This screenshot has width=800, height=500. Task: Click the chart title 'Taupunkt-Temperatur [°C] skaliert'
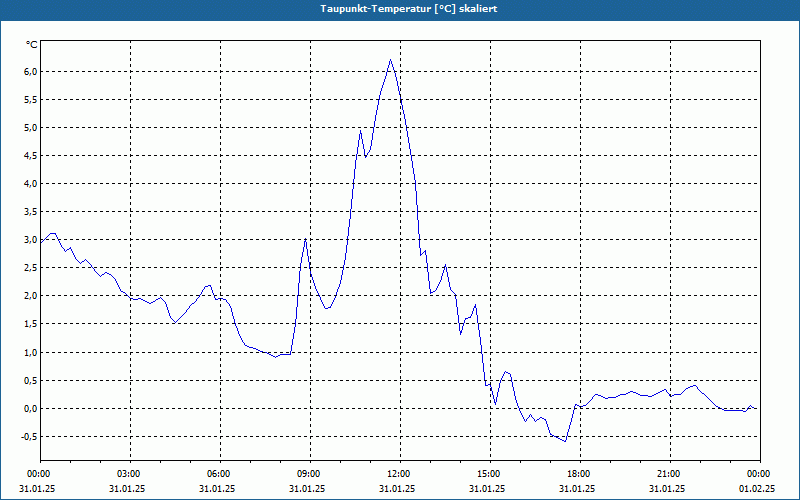[x=409, y=9]
